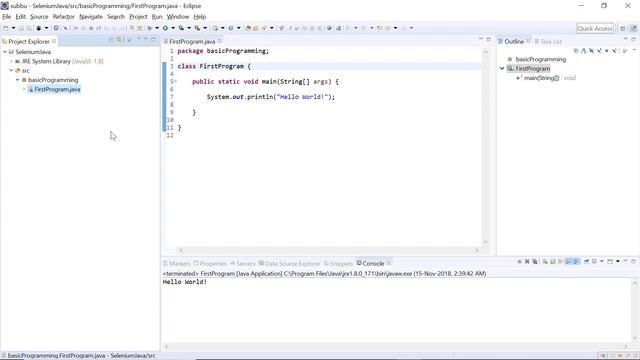Collapse the basicProgramming package node
The image size is (640, 360).
18,80
